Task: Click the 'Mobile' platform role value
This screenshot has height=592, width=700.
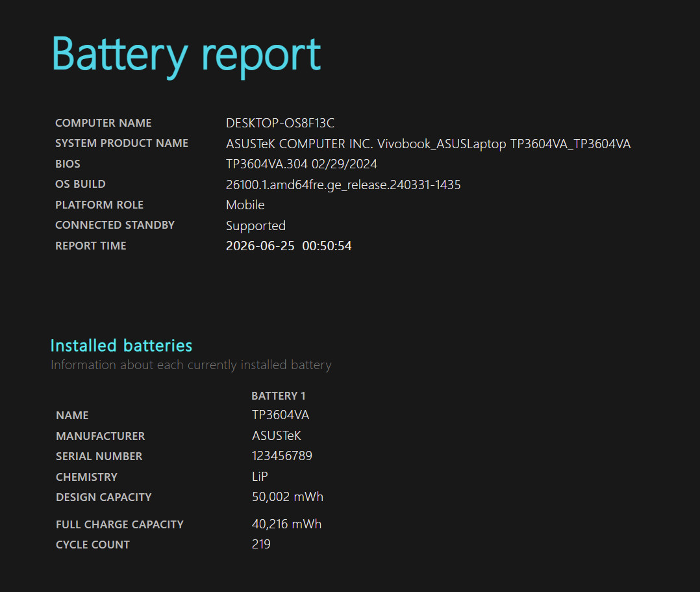Action: [245, 205]
